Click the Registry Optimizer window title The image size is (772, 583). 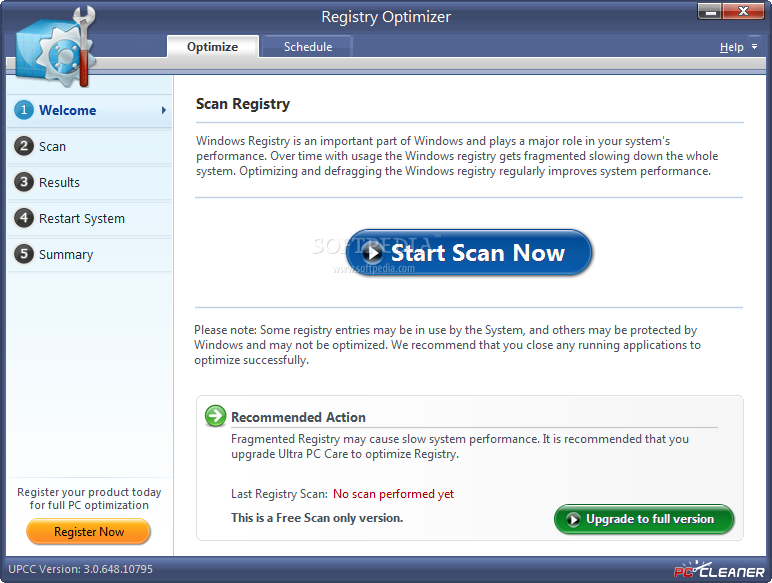pos(386,17)
